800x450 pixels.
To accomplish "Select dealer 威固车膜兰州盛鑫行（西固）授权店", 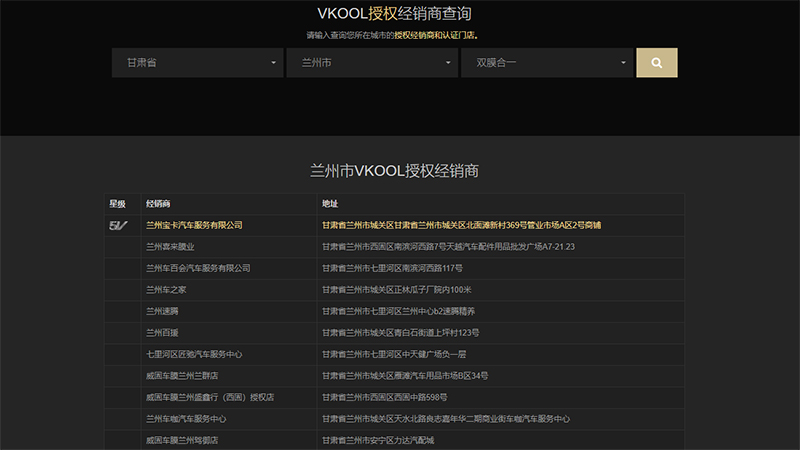I will pos(210,397).
